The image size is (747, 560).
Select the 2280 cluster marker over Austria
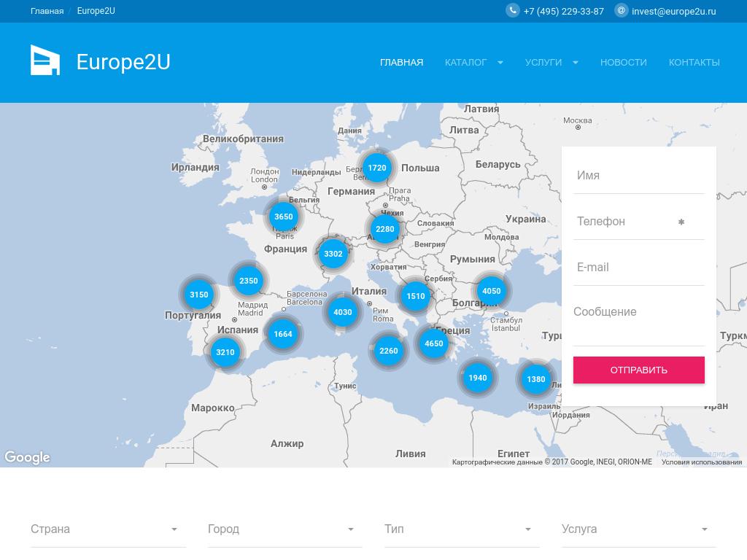click(x=384, y=229)
